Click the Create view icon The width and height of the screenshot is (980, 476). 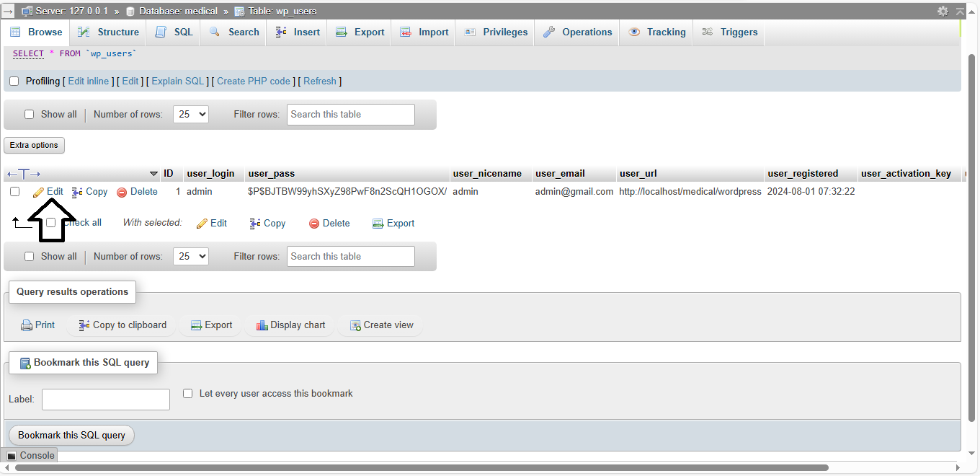coord(355,325)
